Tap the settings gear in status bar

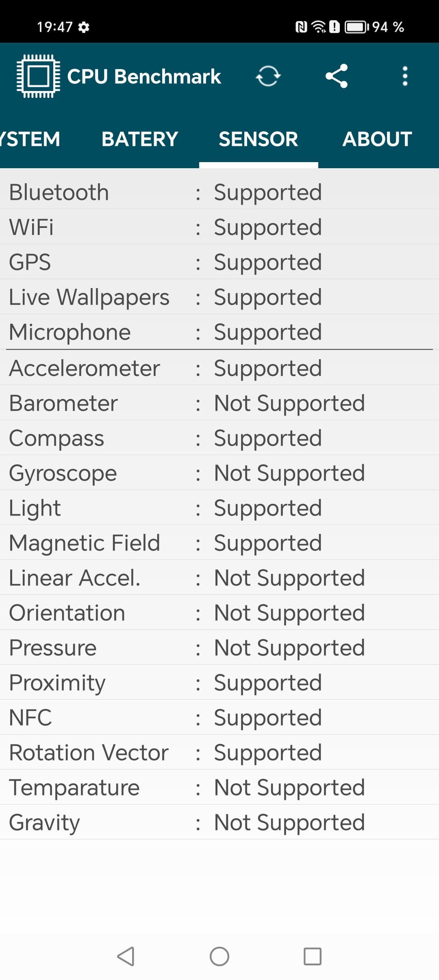tap(84, 27)
